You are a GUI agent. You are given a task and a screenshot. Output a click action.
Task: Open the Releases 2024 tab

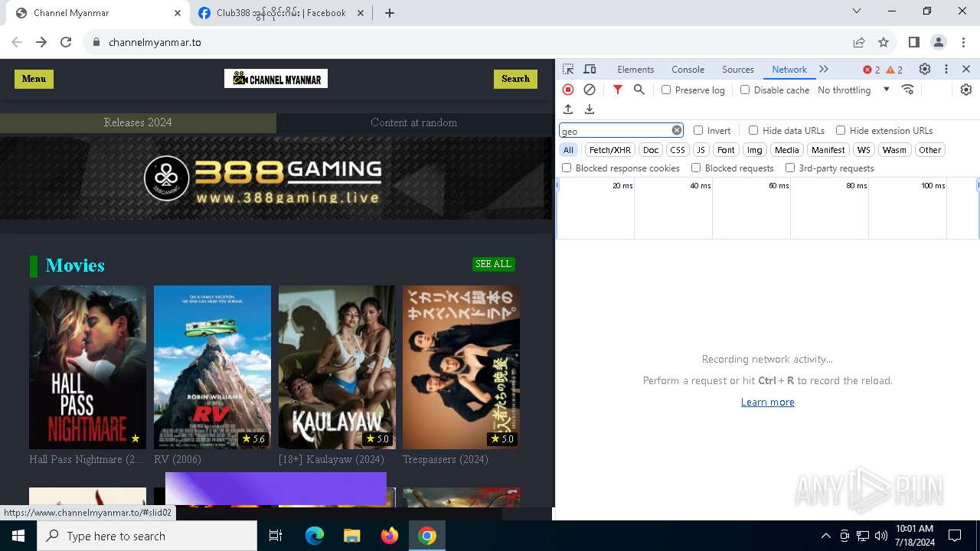pyautogui.click(x=138, y=122)
